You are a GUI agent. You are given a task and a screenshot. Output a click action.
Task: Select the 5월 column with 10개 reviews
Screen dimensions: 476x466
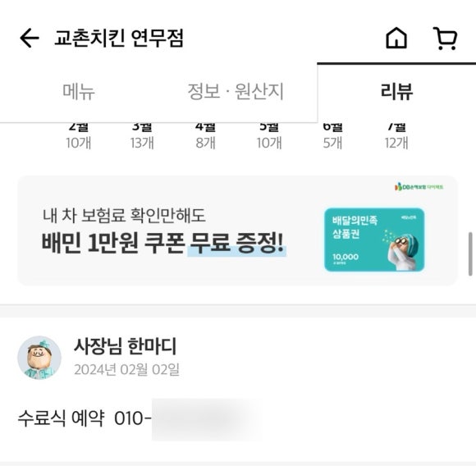(x=269, y=136)
